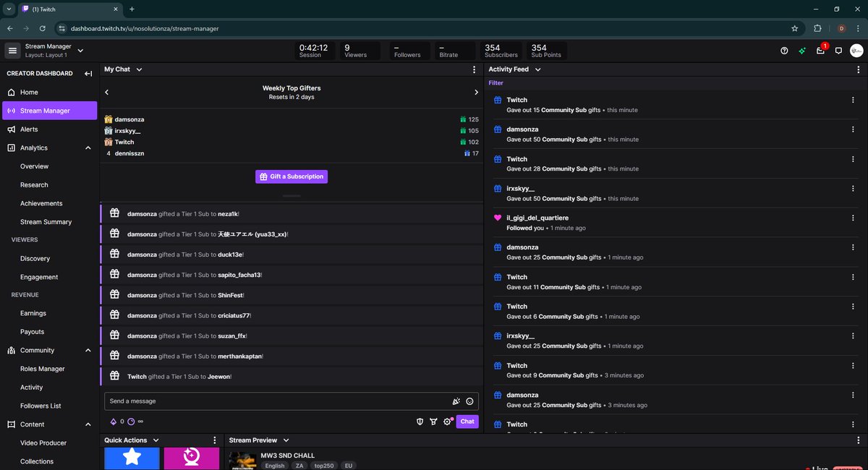Click the Gift a Subscription button
Screen dimensions: 868x470
(292, 176)
